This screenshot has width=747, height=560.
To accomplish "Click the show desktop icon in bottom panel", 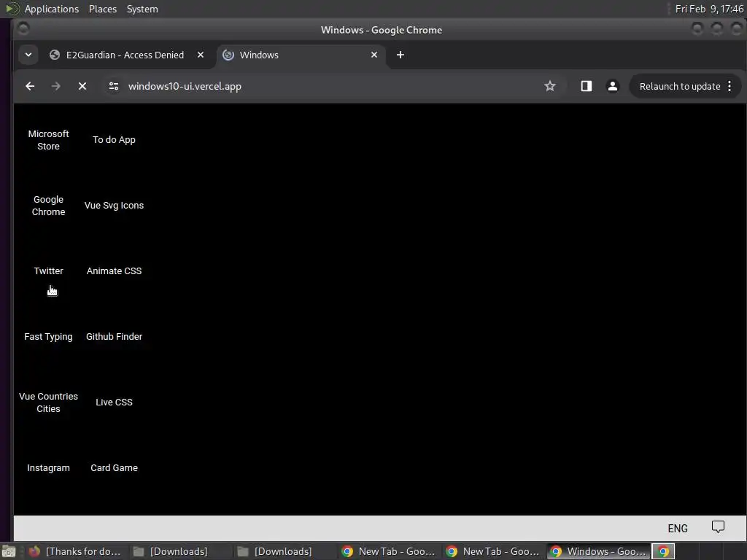I will click(x=9, y=551).
